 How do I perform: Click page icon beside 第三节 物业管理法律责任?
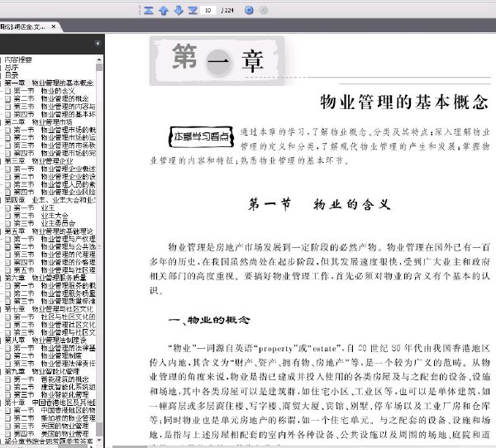click(8, 364)
